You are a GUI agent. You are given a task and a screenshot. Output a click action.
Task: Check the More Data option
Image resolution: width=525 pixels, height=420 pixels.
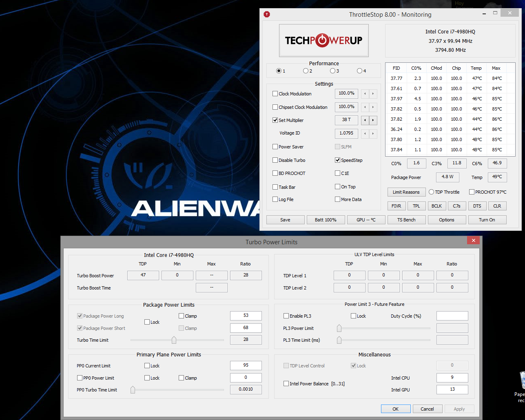[x=338, y=199]
